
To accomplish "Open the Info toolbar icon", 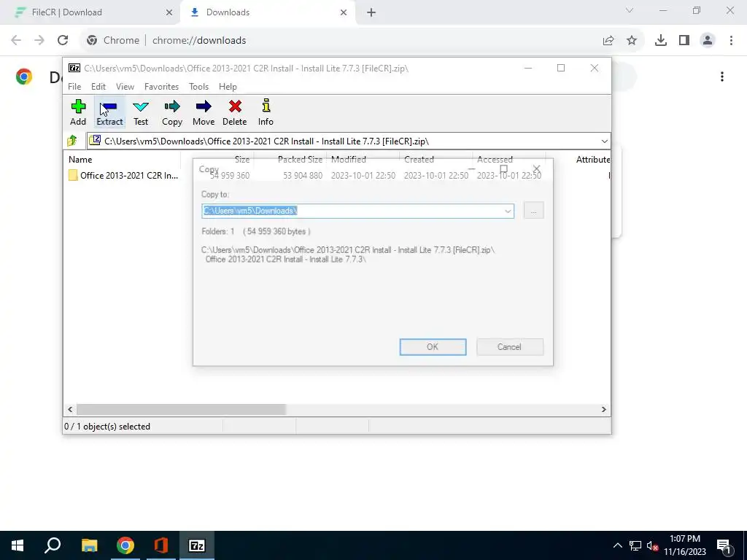I will click(x=266, y=112).
